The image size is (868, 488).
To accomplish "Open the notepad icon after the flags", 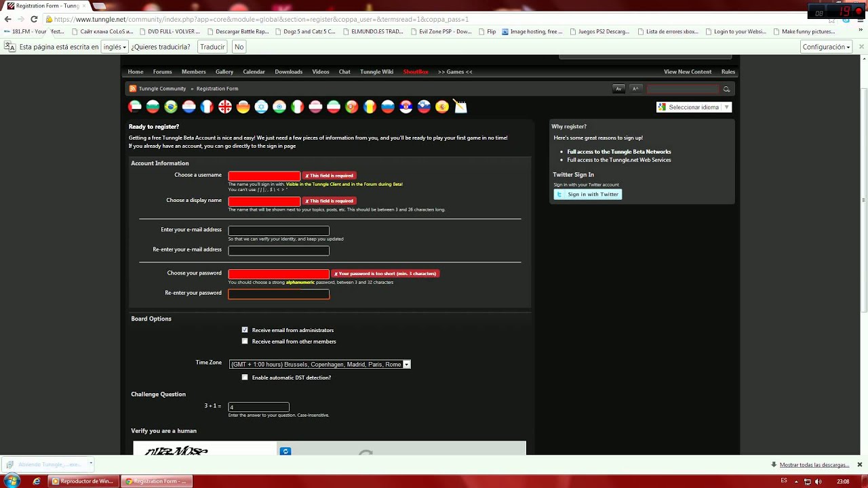I will click(460, 106).
